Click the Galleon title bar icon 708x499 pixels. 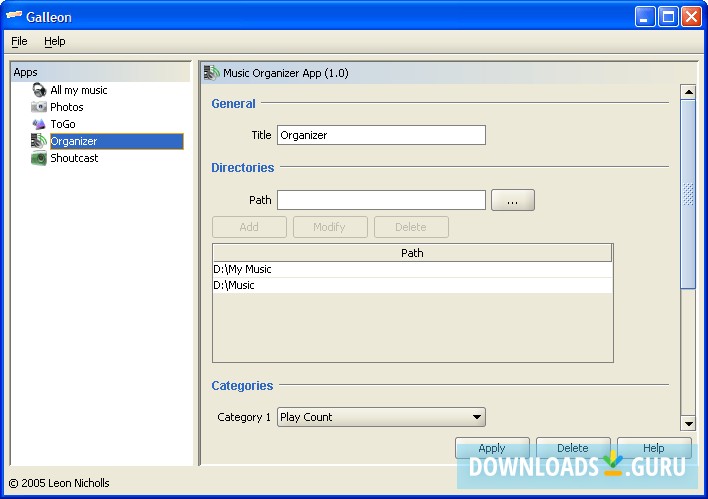tap(14, 15)
